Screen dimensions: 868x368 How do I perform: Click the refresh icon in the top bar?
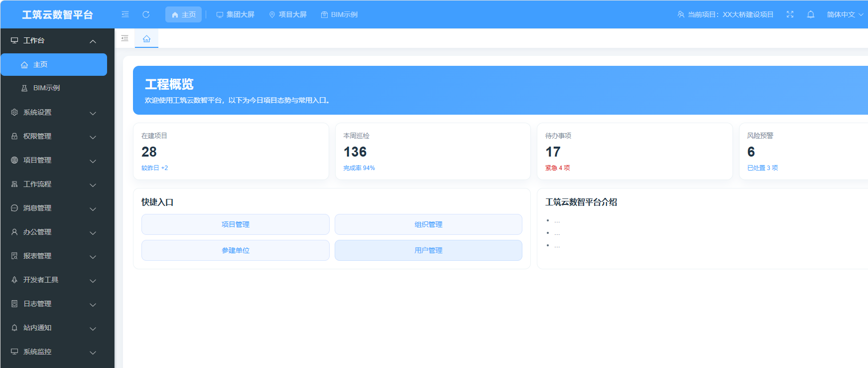(146, 14)
